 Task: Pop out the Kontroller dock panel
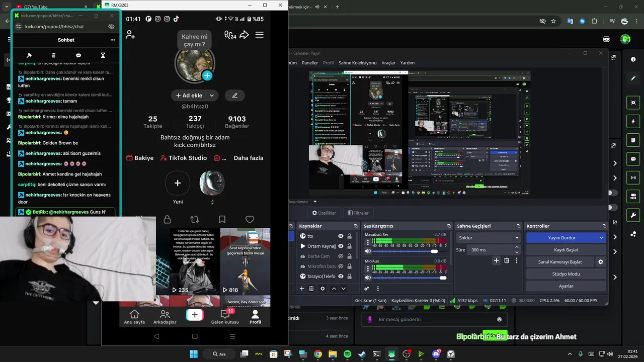click(x=604, y=226)
